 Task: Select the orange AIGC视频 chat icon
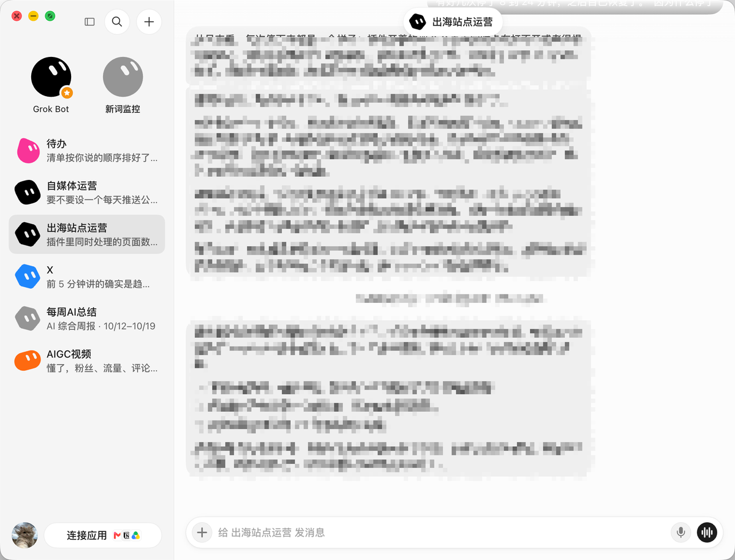(x=28, y=360)
